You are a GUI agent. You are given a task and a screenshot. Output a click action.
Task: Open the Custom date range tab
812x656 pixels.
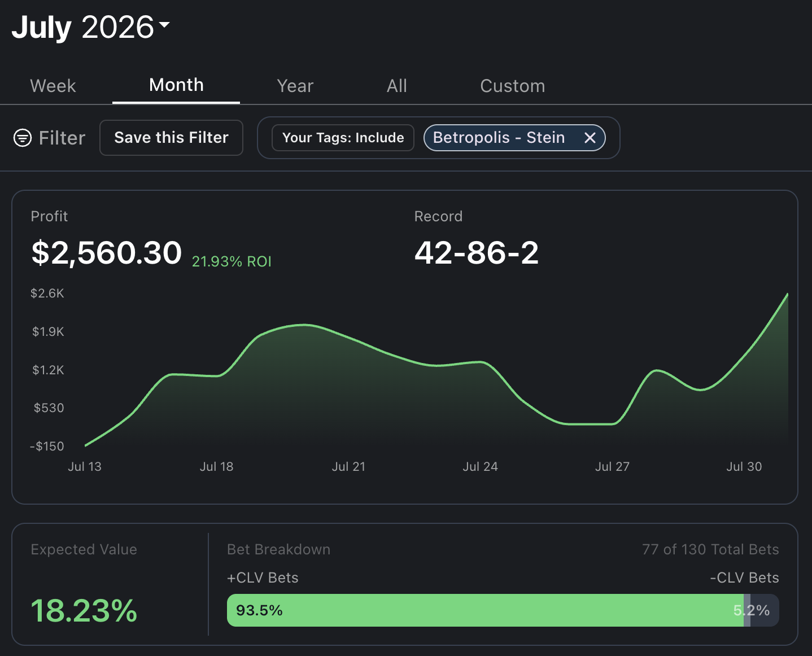tap(513, 86)
